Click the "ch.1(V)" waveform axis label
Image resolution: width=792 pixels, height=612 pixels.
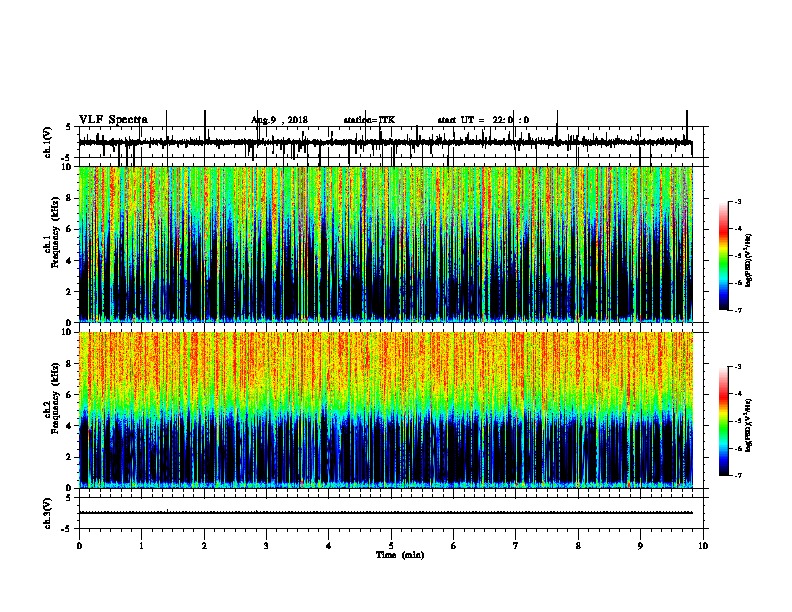[x=48, y=142]
